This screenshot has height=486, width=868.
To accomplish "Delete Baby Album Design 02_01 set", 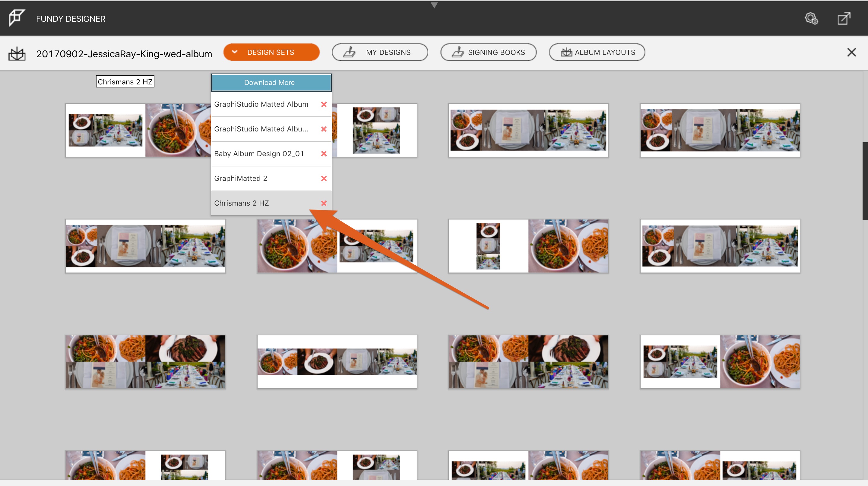I will (324, 153).
